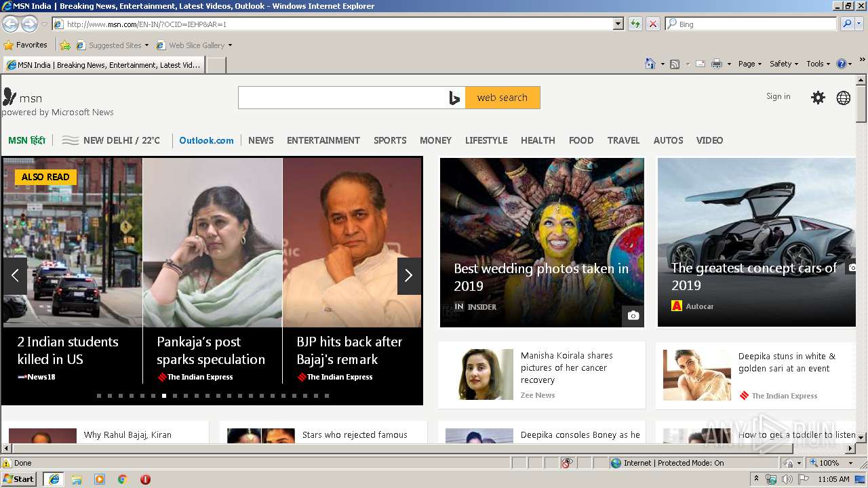Open Windows Media Player taskbar icon
Screen dimensions: 868x488
pyautogui.click(x=100, y=479)
